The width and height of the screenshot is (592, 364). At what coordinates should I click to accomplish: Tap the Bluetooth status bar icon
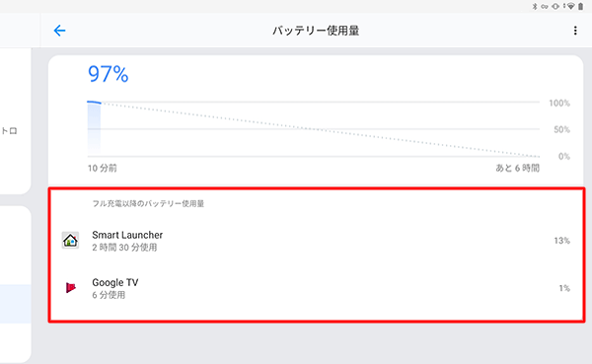click(x=534, y=7)
